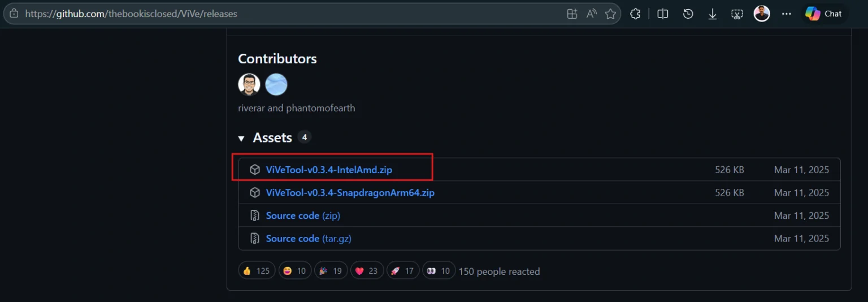
Task: Open the user profile avatar
Action: click(762, 14)
